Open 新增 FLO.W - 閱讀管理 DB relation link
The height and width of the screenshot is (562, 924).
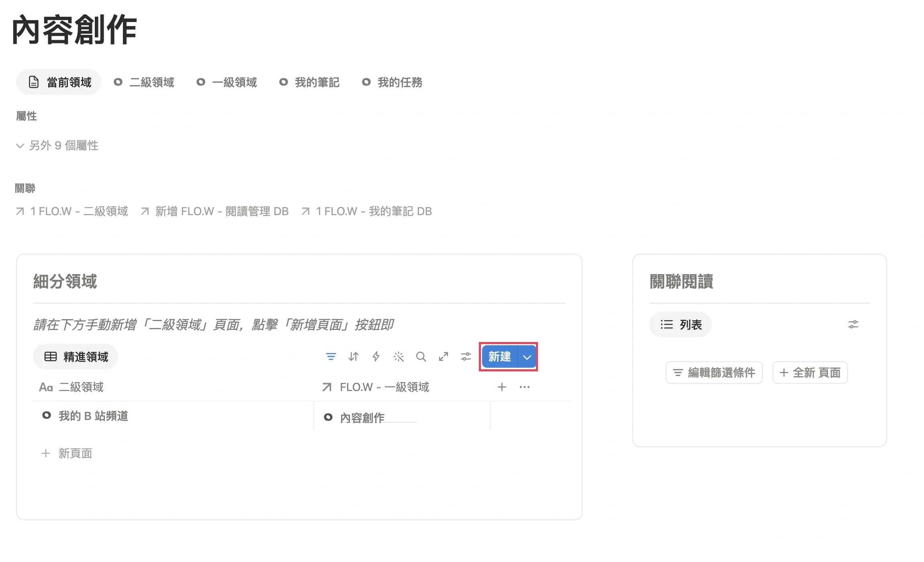pos(215,211)
